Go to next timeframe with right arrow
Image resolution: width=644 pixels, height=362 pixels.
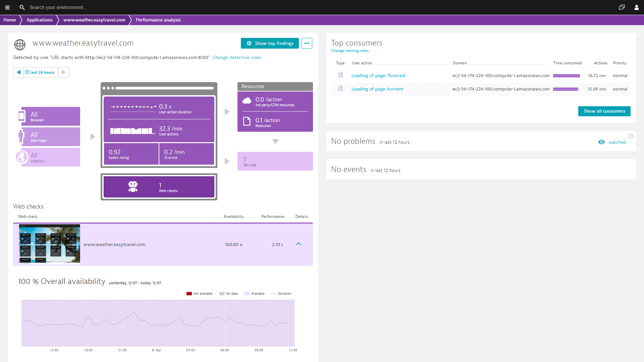64,72
